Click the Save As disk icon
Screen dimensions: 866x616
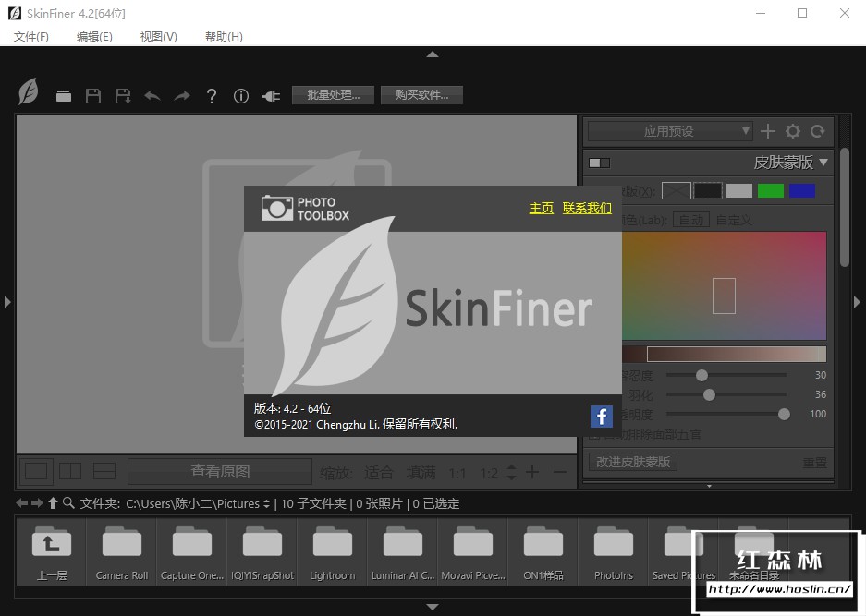point(123,96)
